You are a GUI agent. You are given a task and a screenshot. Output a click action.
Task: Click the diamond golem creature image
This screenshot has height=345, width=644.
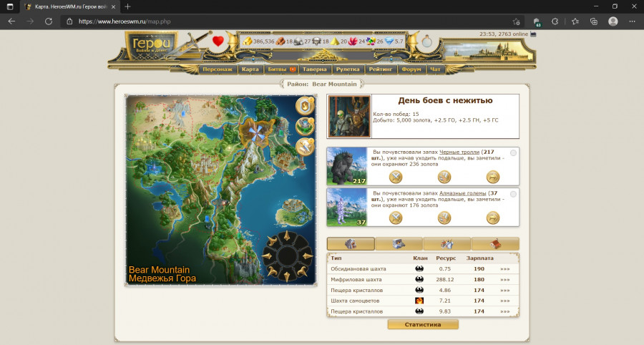[x=346, y=207]
